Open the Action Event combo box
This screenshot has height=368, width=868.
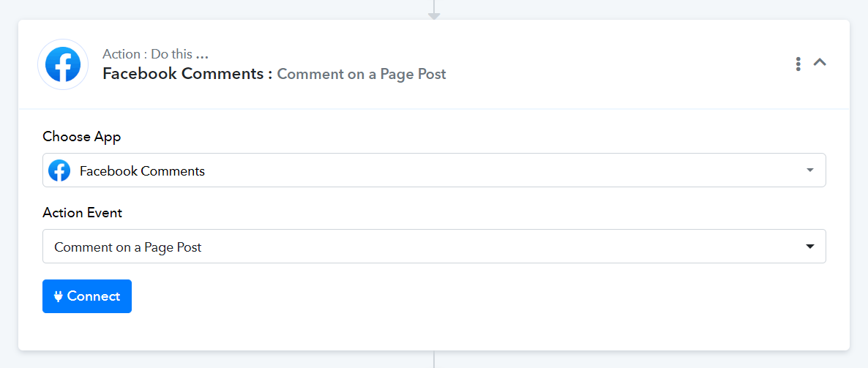(434, 247)
